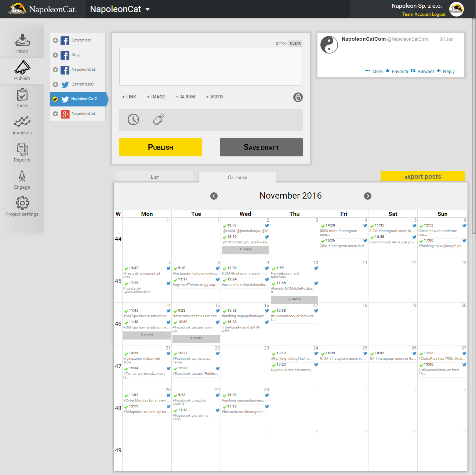Go to next month in calendar
Viewport: 476px width, 475px height.
368,196
